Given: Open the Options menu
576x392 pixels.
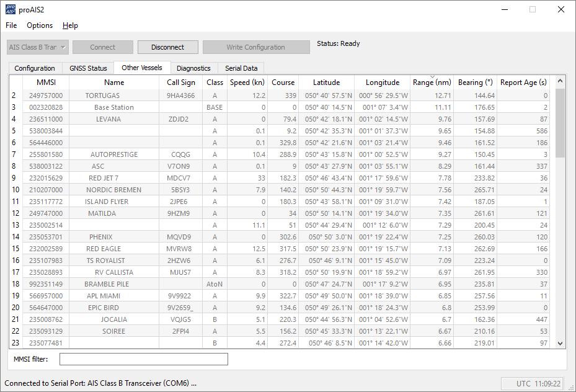Looking at the screenshot, I should [40, 25].
